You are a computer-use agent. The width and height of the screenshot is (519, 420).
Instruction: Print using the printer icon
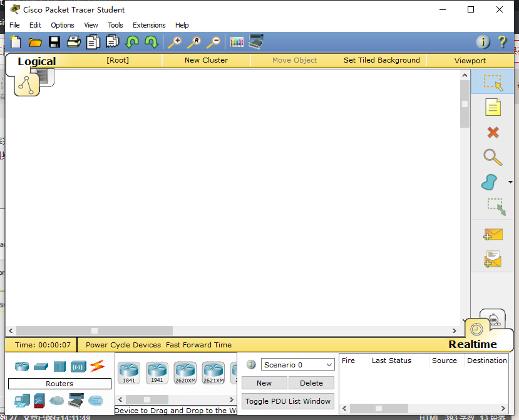tap(74, 42)
